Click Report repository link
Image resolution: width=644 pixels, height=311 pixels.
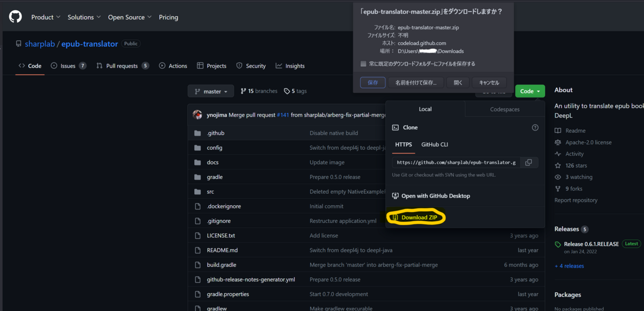(576, 200)
